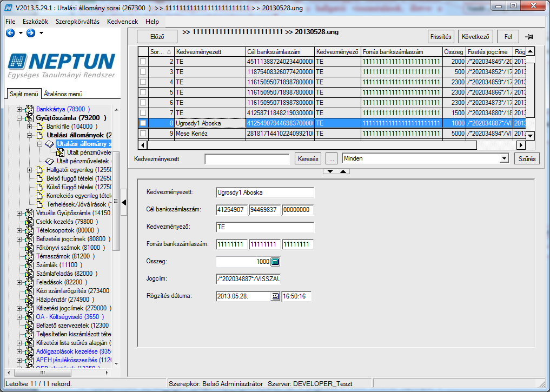550x392 pixels.
Task: Click the blue forward navigation arrow
Action: [31, 33]
